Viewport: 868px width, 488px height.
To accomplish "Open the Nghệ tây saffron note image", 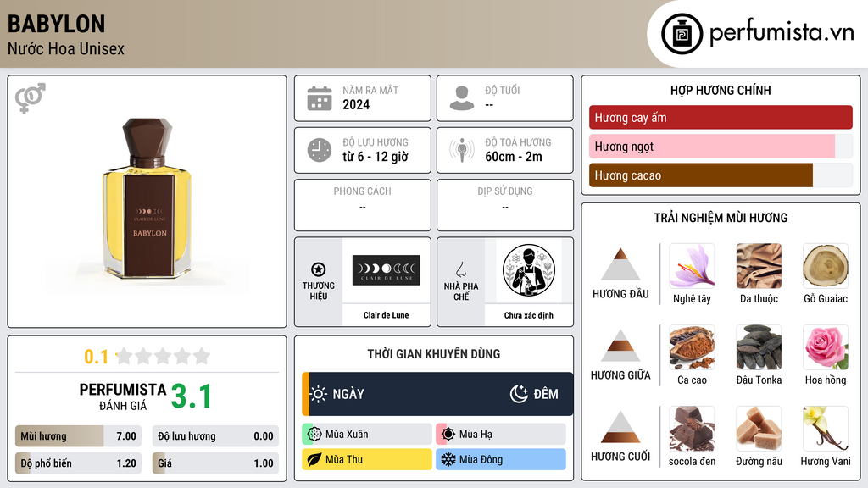I will coord(692,266).
